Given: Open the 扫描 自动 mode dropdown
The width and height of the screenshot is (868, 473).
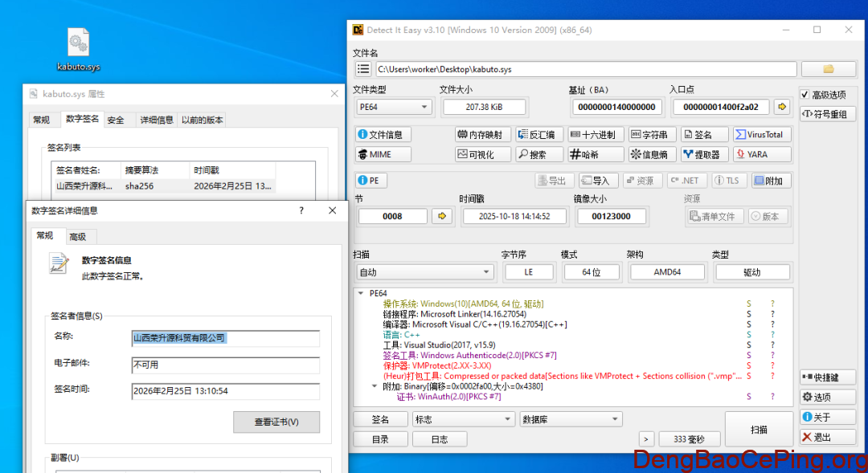Looking at the screenshot, I should point(424,272).
